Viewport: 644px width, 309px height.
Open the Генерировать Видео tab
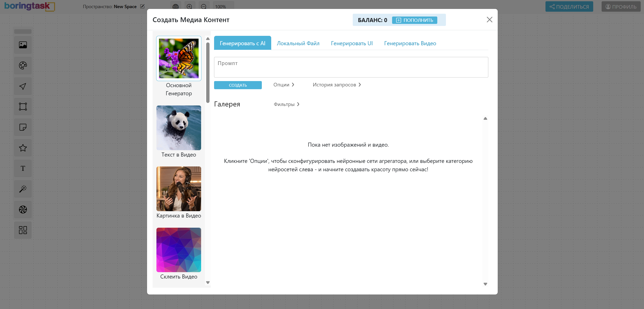tap(410, 43)
